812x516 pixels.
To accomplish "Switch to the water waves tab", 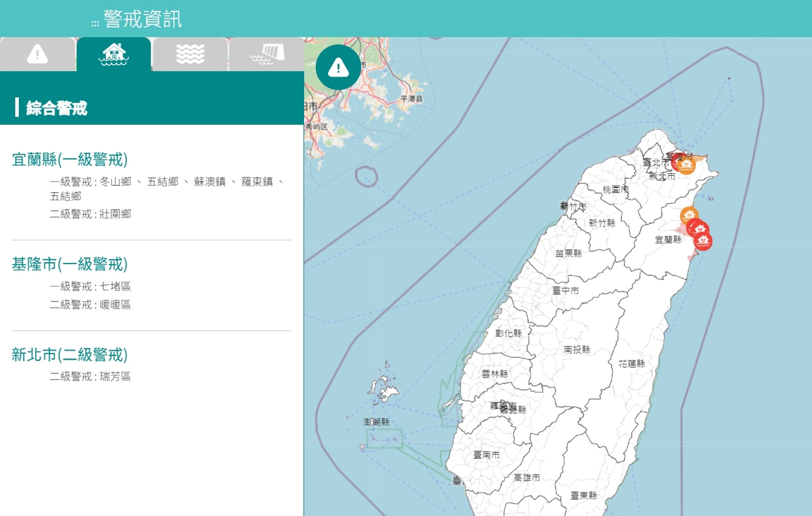I will [x=190, y=54].
